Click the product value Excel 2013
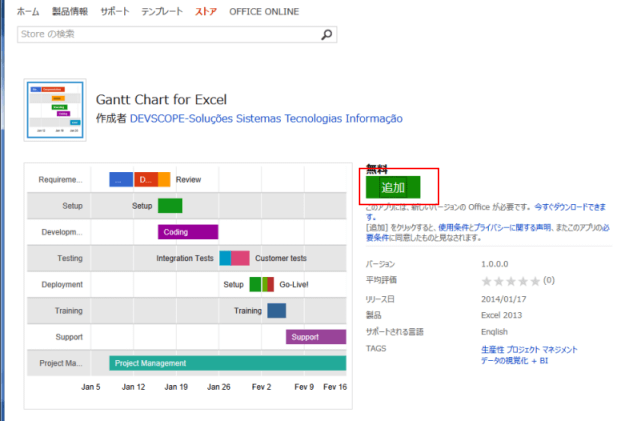629x421 pixels. coord(501,315)
